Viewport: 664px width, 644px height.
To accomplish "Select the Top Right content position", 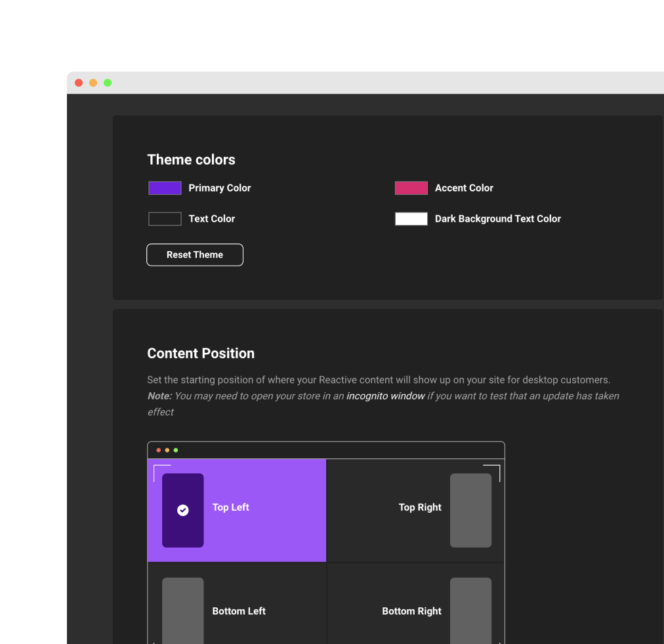I will coord(416,510).
